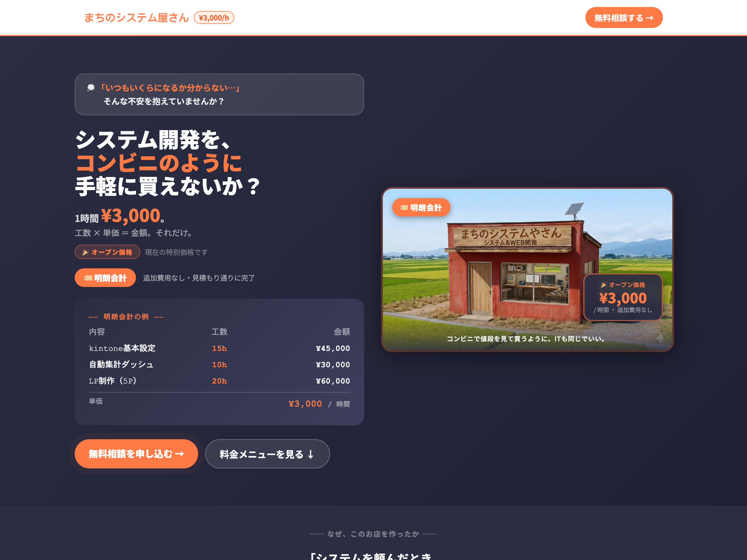Click the 自動集計ダッシュ row label
Screen dimensions: 747x560
[121, 365]
